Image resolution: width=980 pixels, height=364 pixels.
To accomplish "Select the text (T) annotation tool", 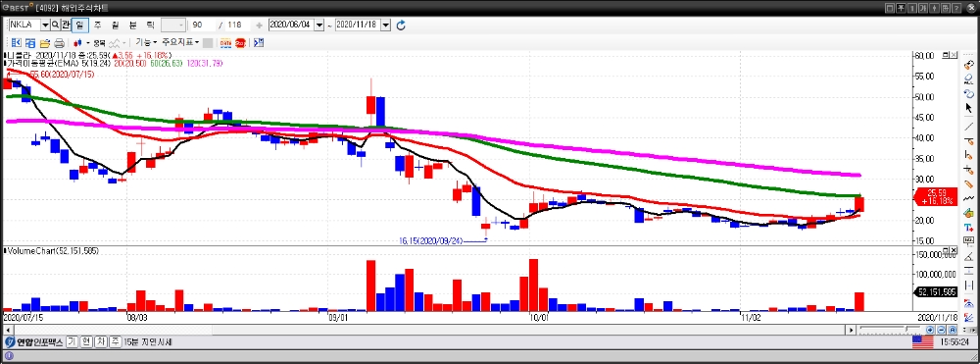I will coord(969,227).
